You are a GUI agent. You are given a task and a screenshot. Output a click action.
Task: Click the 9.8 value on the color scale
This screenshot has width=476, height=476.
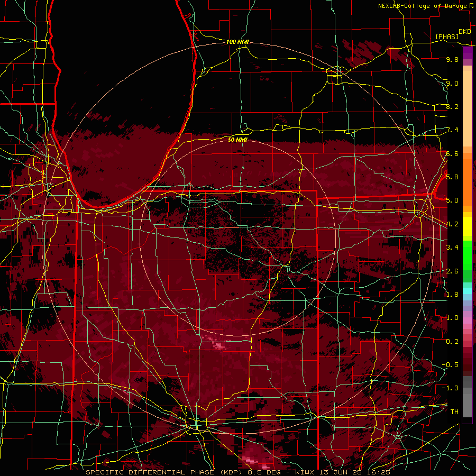[452, 59]
